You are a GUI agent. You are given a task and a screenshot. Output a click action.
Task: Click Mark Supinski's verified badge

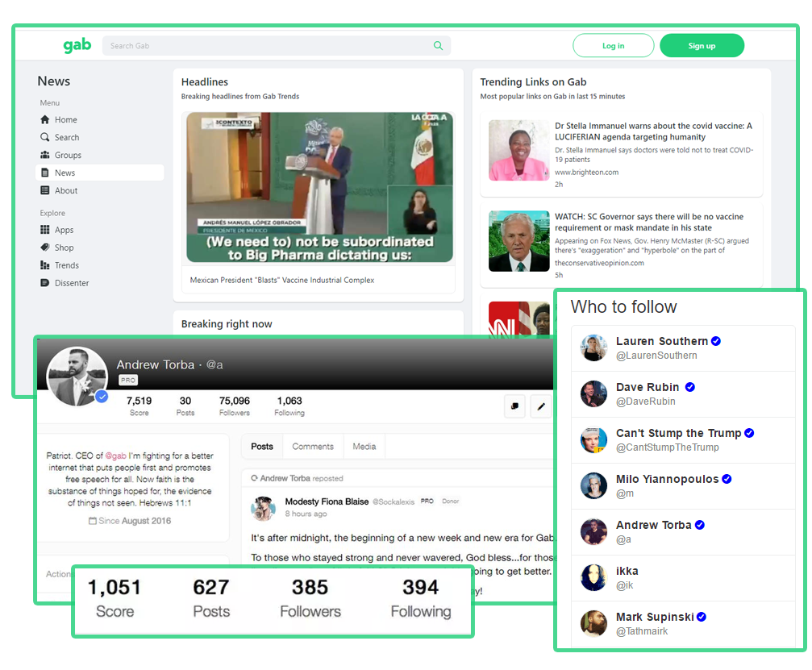702,617
